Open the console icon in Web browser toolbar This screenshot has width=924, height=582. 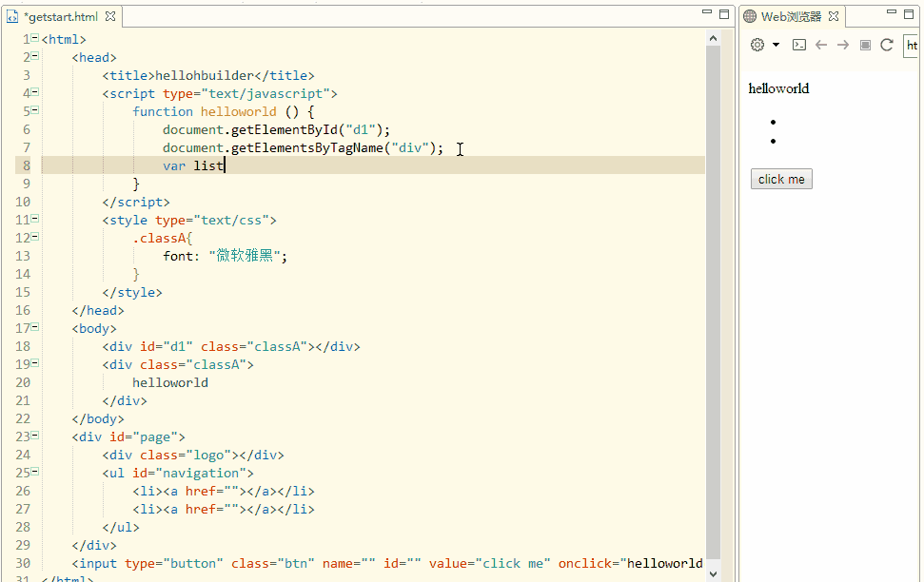click(799, 45)
